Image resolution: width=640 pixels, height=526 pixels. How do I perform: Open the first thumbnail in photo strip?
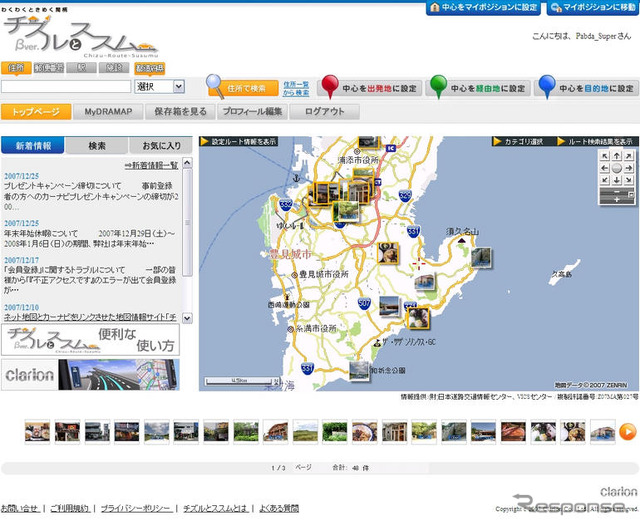(x=37, y=432)
